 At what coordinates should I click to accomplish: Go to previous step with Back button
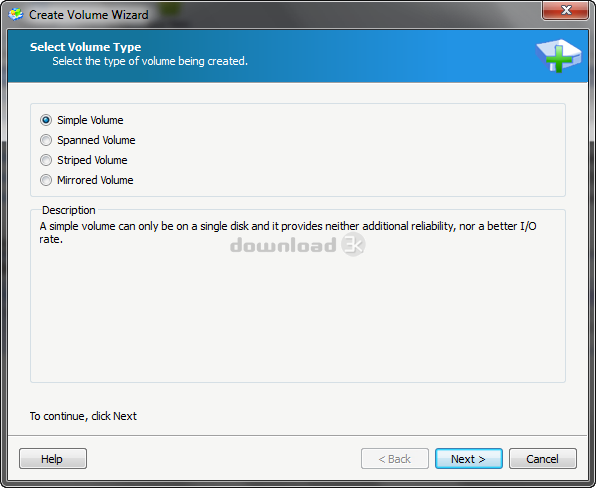[x=395, y=459]
